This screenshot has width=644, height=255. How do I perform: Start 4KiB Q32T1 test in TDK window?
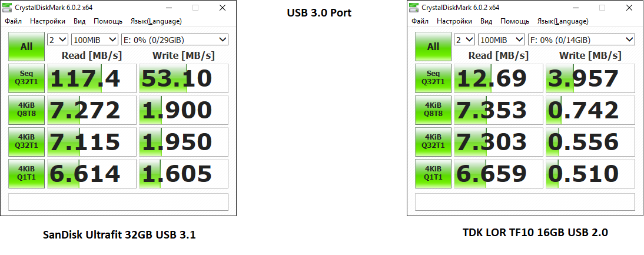(433, 142)
